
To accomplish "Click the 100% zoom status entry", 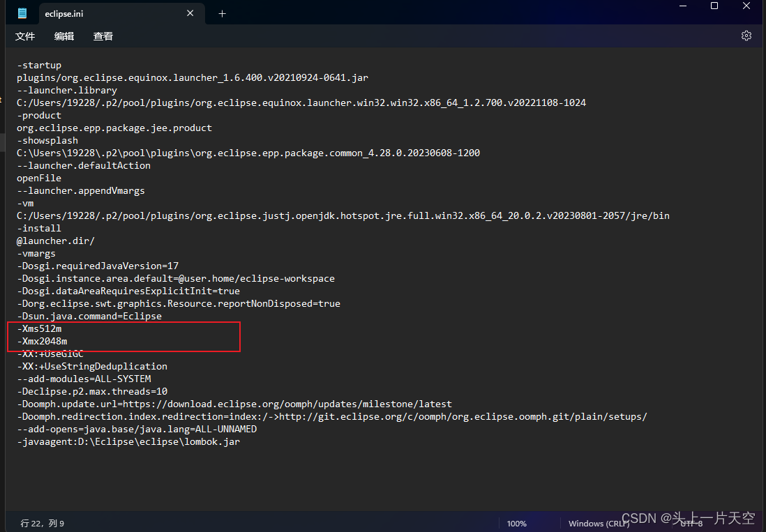I will click(516, 523).
